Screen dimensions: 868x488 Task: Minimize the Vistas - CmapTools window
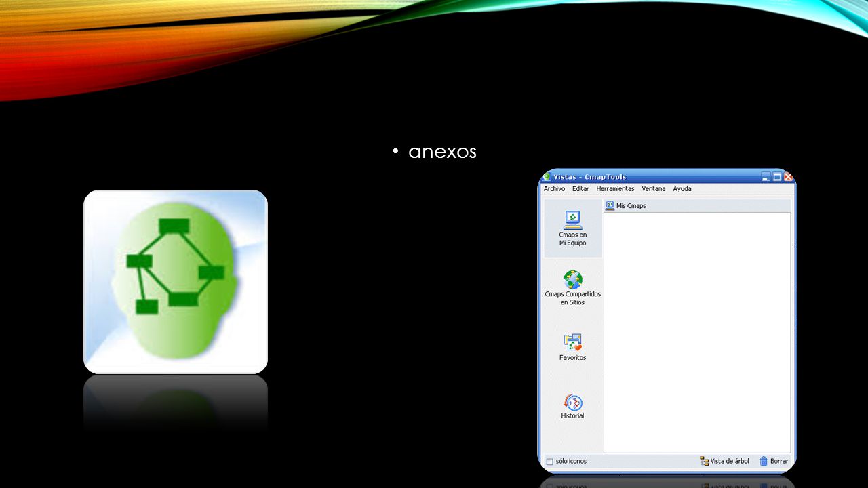click(x=766, y=177)
